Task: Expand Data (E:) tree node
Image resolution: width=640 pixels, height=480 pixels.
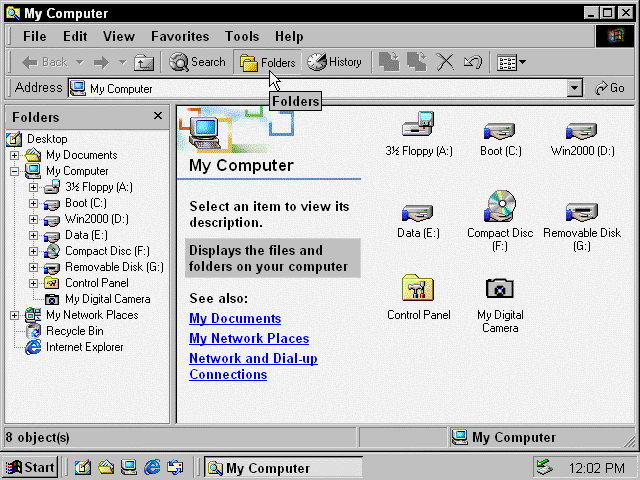Action: pyautogui.click(x=33, y=236)
